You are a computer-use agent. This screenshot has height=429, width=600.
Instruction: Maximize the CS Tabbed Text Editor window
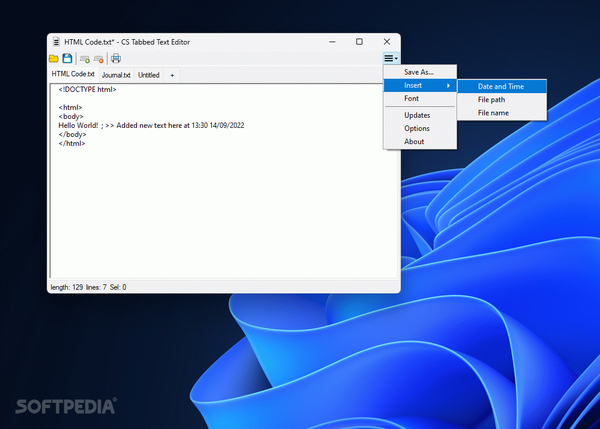[x=359, y=42]
